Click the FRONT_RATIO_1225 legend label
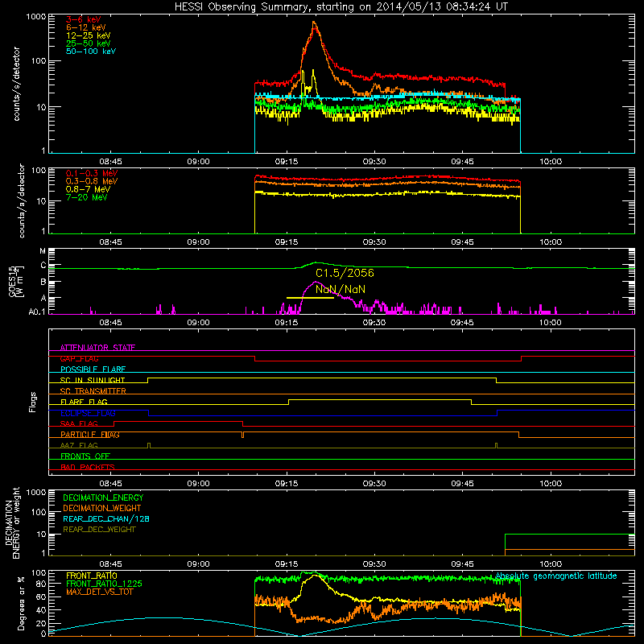The height and width of the screenshot is (644, 644). [105, 584]
